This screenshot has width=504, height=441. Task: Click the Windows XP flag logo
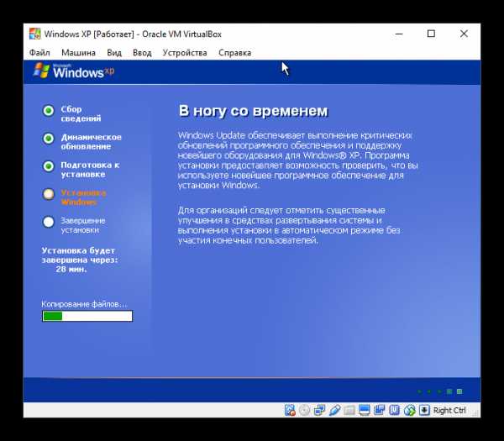point(41,71)
